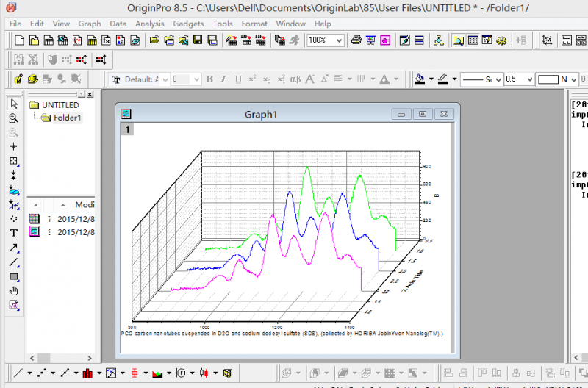Image resolution: width=588 pixels, height=388 pixels.
Task: Click the Open project folder icon
Action: point(154,40)
